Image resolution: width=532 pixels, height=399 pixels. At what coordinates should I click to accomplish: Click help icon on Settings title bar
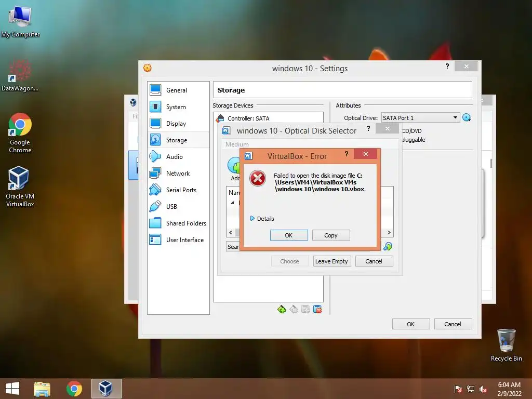pyautogui.click(x=447, y=66)
